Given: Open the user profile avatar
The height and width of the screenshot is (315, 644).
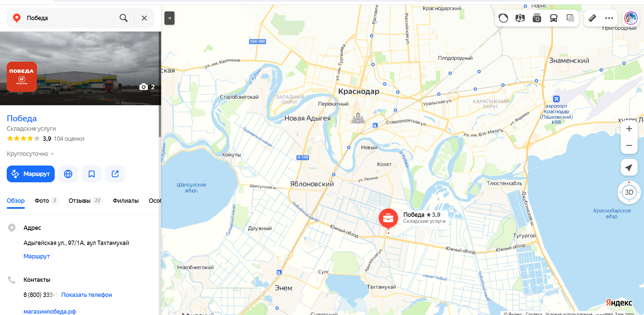Looking at the screenshot, I should (x=631, y=18).
